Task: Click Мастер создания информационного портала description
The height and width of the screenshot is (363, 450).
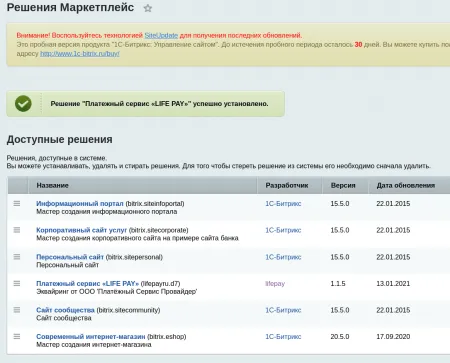Action: [106, 212]
